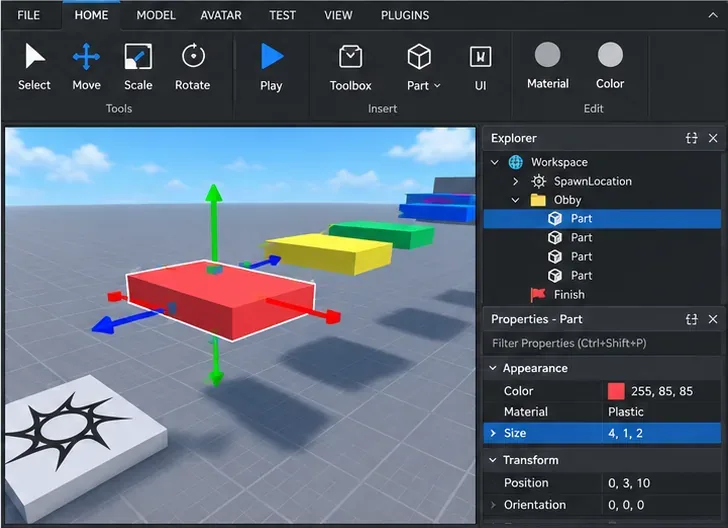The width and height of the screenshot is (728, 528).
Task: Open the Part type dropdown arrow
Action: [x=437, y=86]
